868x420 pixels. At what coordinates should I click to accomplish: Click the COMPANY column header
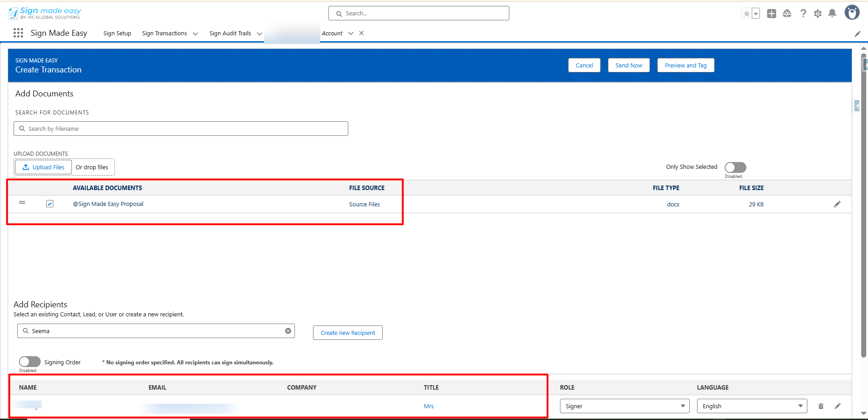[302, 387]
